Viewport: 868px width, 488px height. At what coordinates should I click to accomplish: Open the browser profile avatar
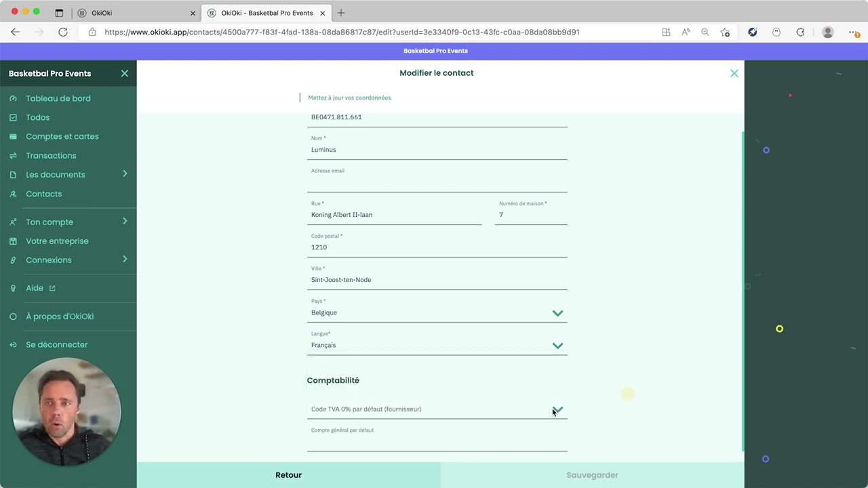(827, 32)
